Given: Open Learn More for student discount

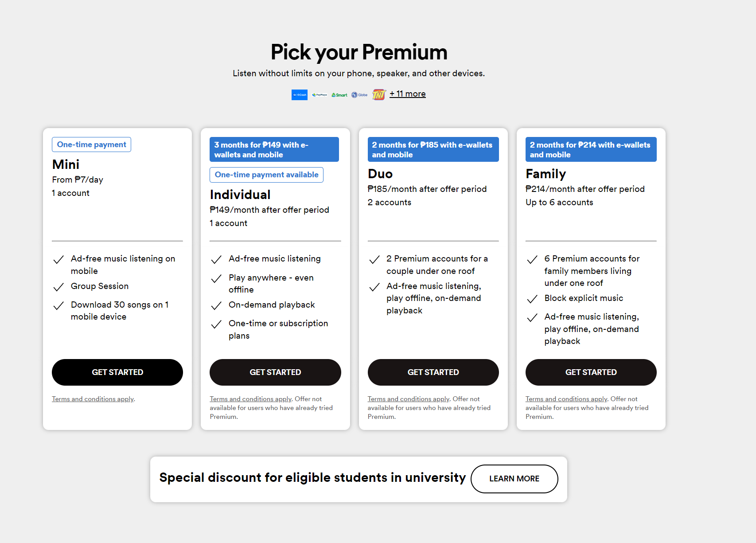Looking at the screenshot, I should coord(514,479).
